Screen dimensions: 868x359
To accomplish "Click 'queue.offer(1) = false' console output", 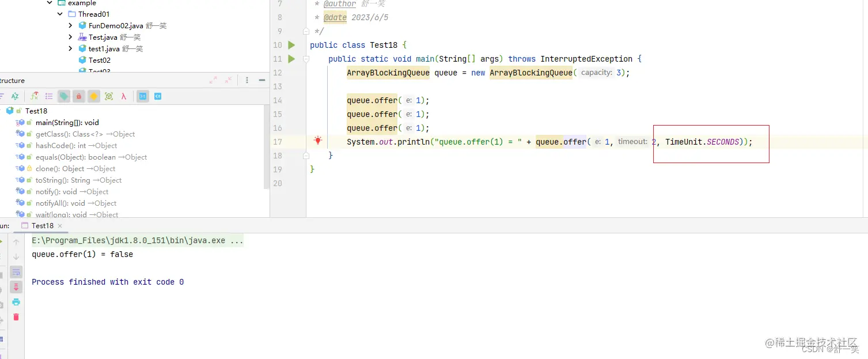I will [82, 254].
